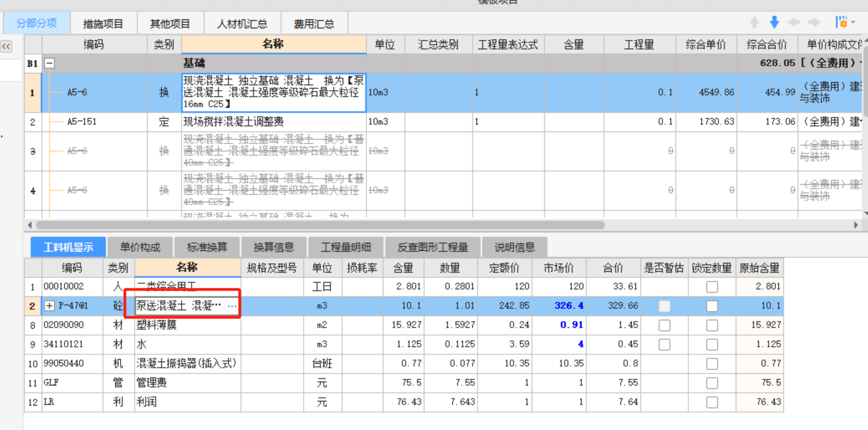The image size is (868, 430).
Task: Click the 454.99 total price cell
Action: [x=767, y=93]
